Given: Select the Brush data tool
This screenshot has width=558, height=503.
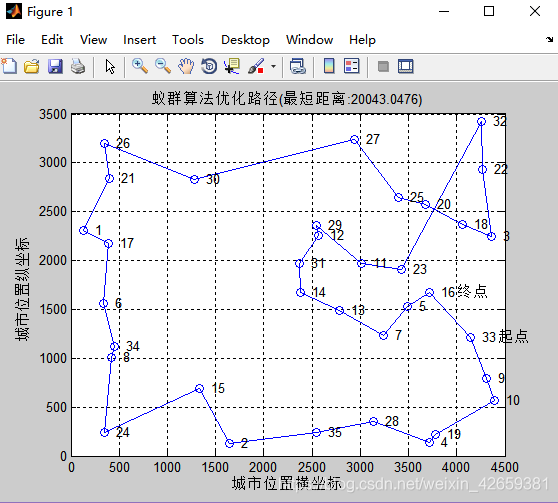Looking at the screenshot, I should point(256,66).
